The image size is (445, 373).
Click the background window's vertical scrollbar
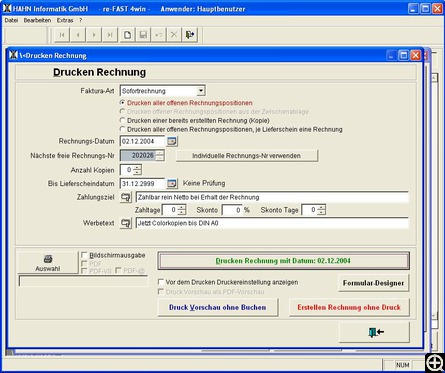pos(434,197)
